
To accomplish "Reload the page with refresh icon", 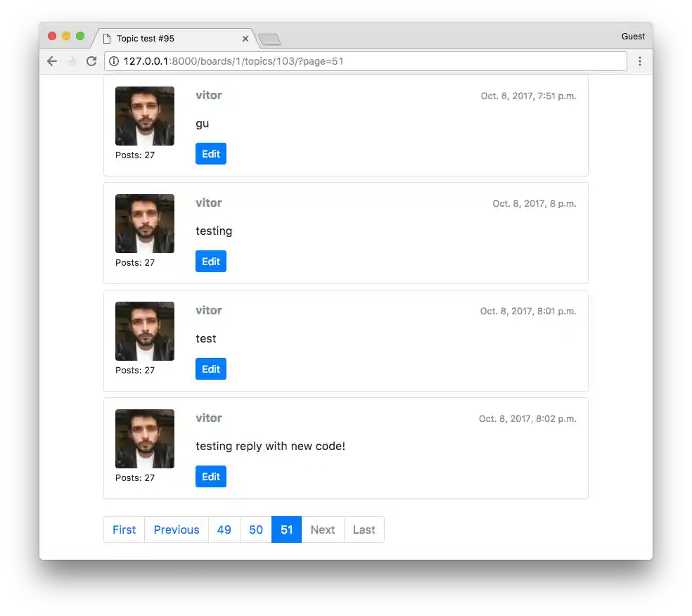I will click(91, 61).
